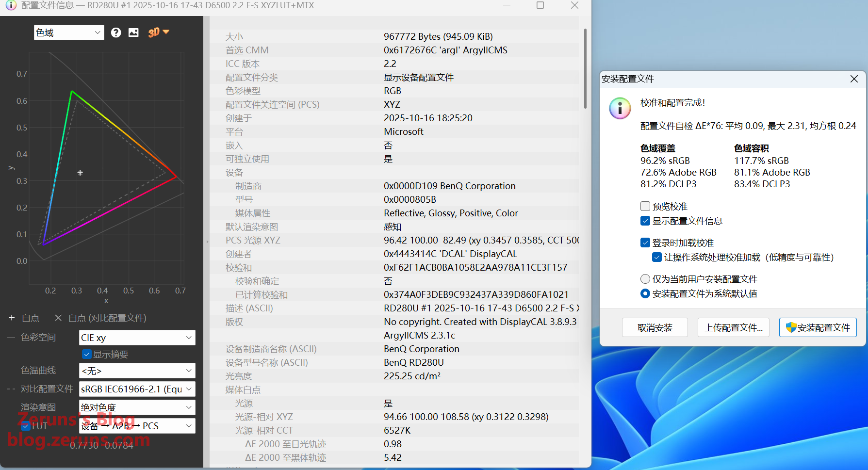Screen dimensions: 868x470
Task: Open the sRGB IEC61966-2.1 comparison profile dropdown
Action: point(137,389)
